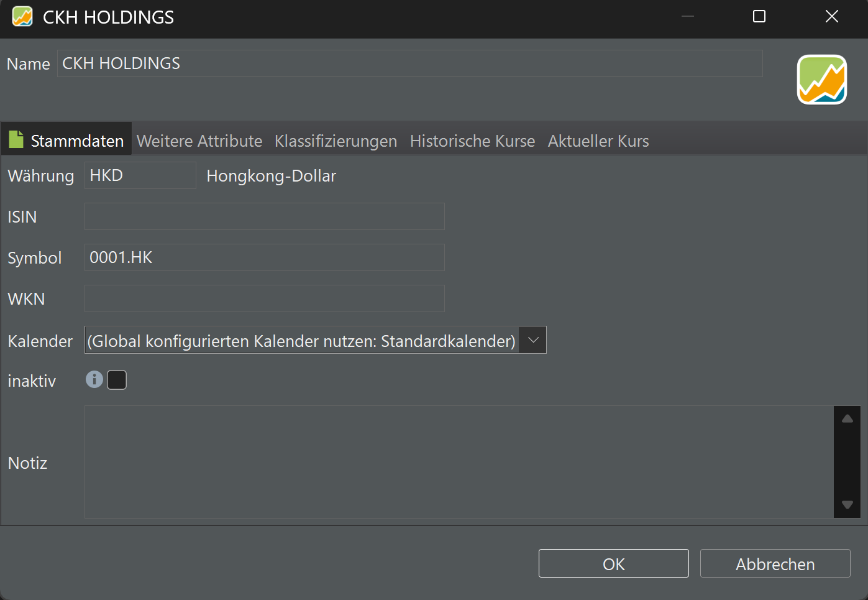Image resolution: width=868 pixels, height=600 pixels.
Task: Click the Symbol field containing 0001.HK
Action: click(x=264, y=257)
